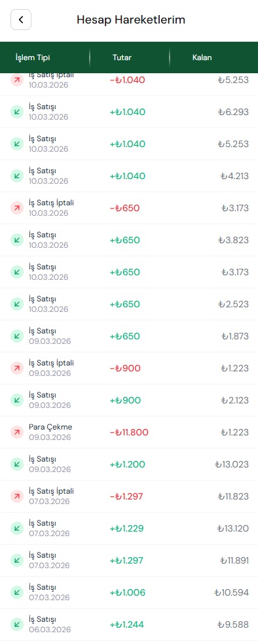Viewport: 258px width, 644px height.
Task: Select the İşlem Tipi column header
Action: coord(33,58)
